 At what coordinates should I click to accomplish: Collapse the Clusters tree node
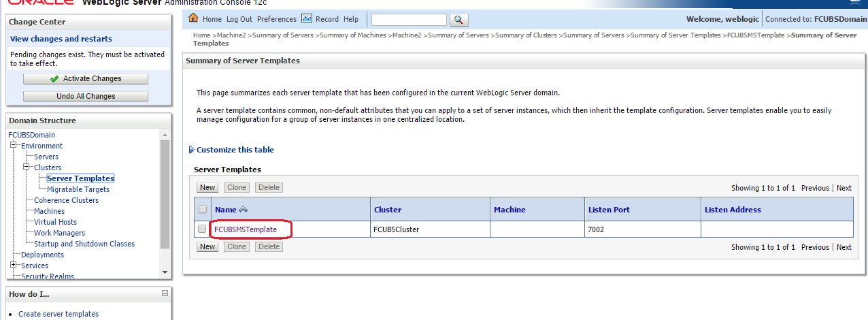[x=27, y=167]
